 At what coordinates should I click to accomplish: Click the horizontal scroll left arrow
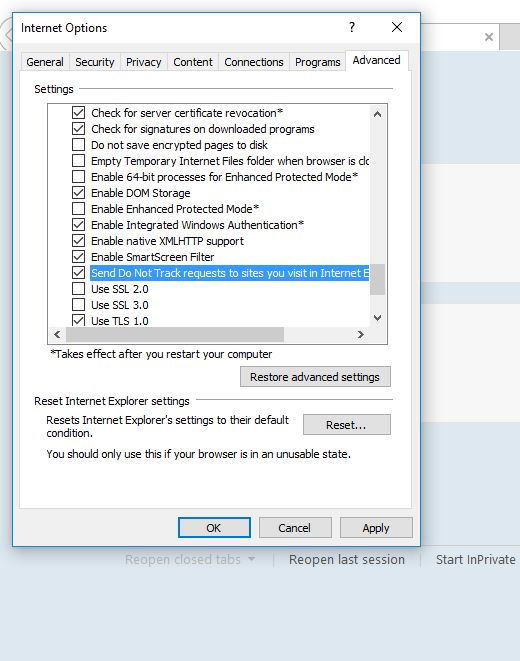(57, 334)
